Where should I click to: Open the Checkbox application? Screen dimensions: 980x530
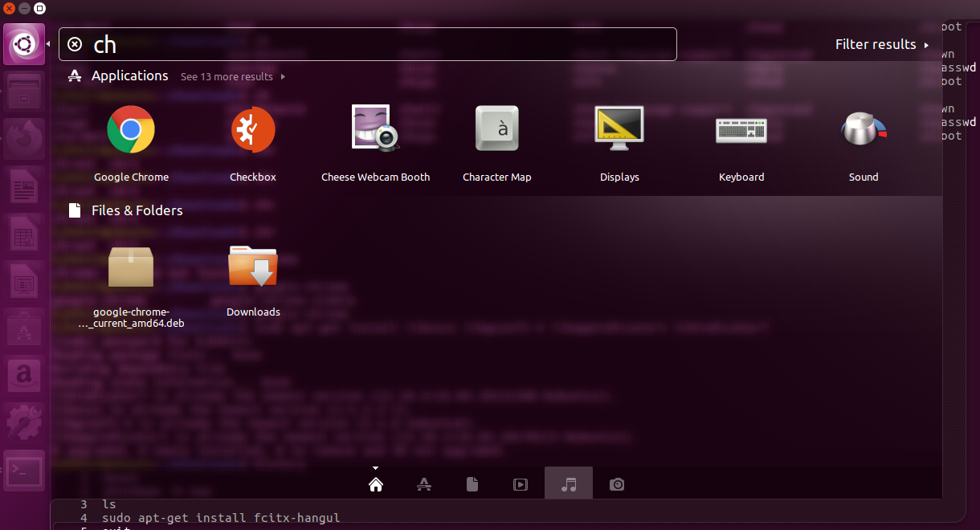(x=253, y=143)
